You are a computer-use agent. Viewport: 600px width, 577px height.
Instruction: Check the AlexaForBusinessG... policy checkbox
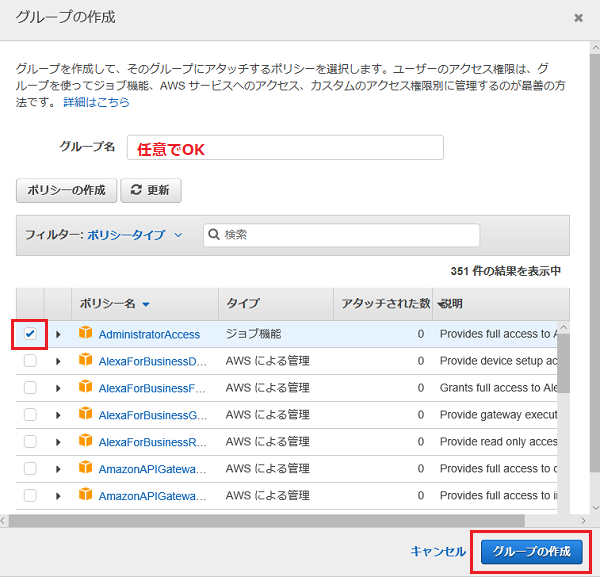30,415
